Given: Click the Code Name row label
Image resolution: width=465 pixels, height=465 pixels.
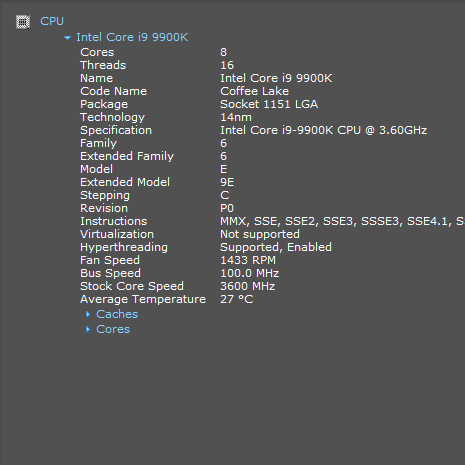Looking at the screenshot, I should 113,91.
